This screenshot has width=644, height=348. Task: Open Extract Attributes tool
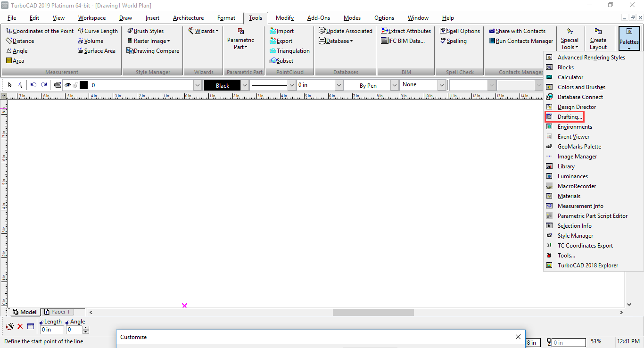(x=406, y=31)
